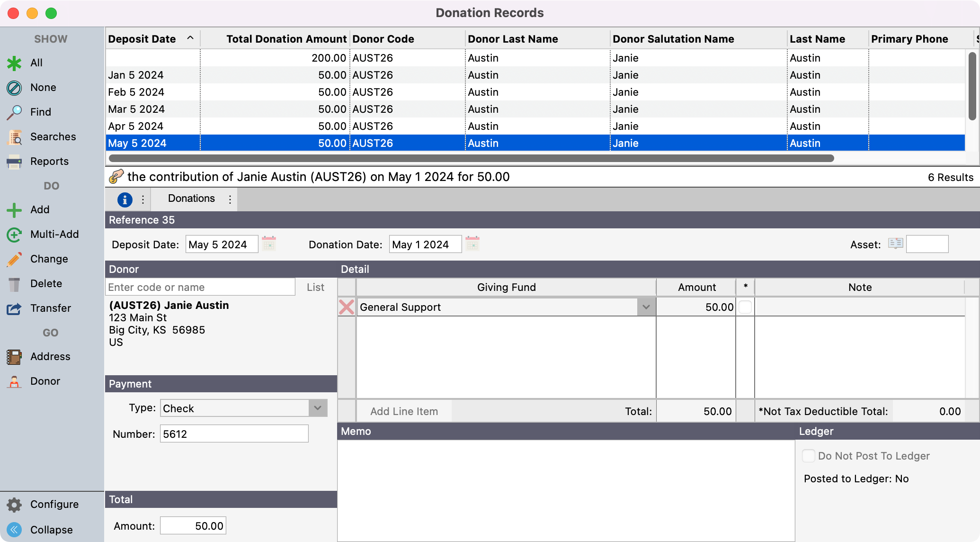Click the Donation Date calendar icon
This screenshot has height=542, width=980.
pos(472,244)
